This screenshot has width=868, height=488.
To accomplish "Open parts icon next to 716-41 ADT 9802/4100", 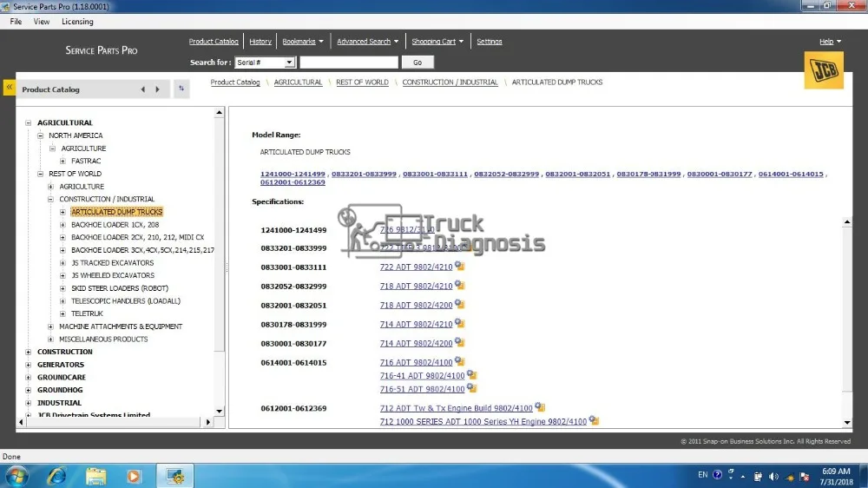I will coord(471,375).
